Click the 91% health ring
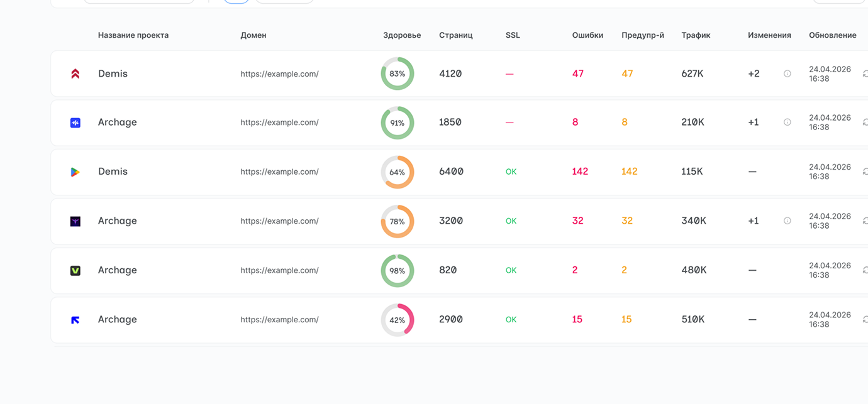 click(398, 123)
